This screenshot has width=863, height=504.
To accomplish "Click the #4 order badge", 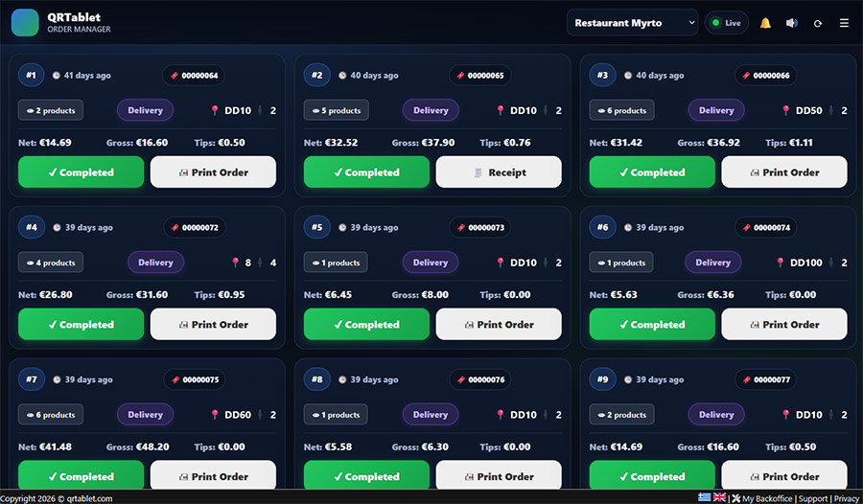I will (x=32, y=227).
